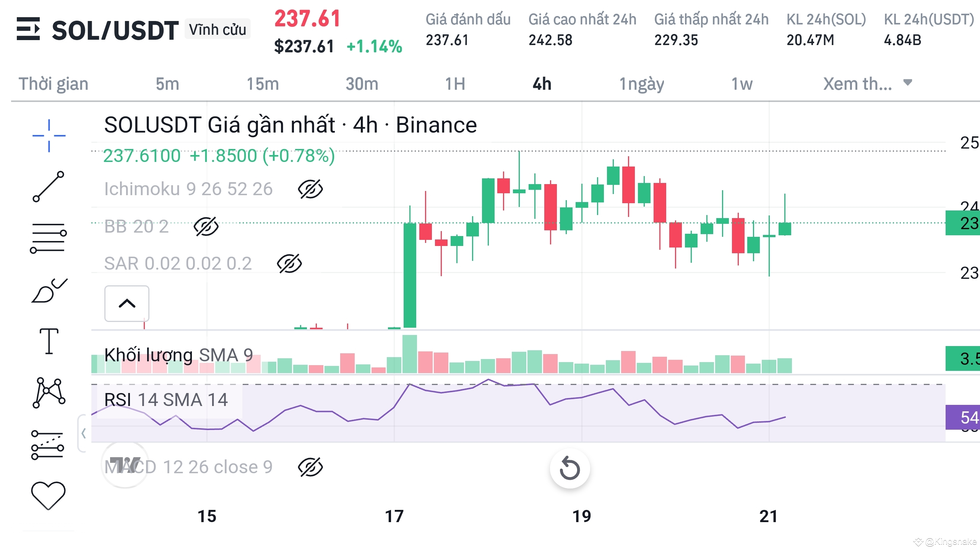The width and height of the screenshot is (980, 550).
Task: Select the crosshair cursor tool
Action: [49, 136]
